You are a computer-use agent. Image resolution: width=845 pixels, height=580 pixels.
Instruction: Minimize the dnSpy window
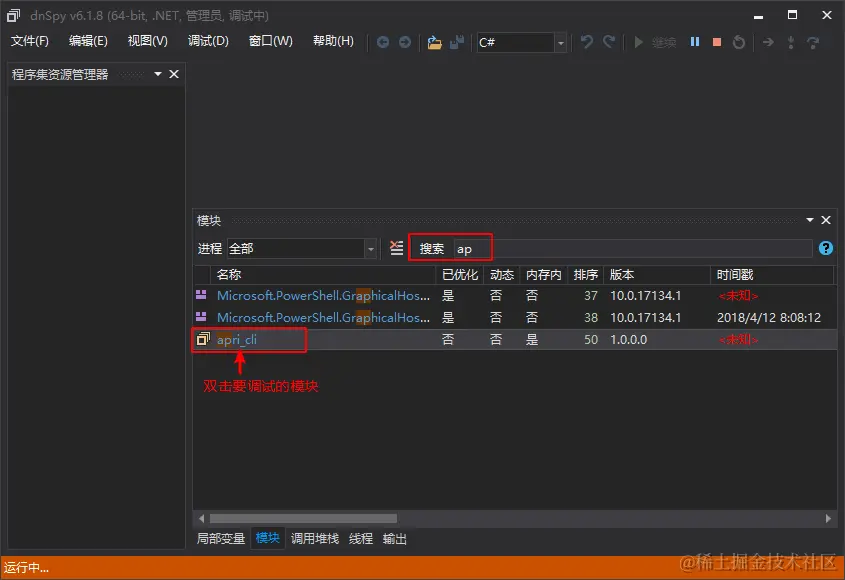click(x=758, y=16)
